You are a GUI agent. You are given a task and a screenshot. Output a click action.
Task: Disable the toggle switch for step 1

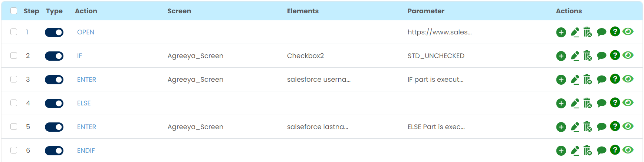54,33
